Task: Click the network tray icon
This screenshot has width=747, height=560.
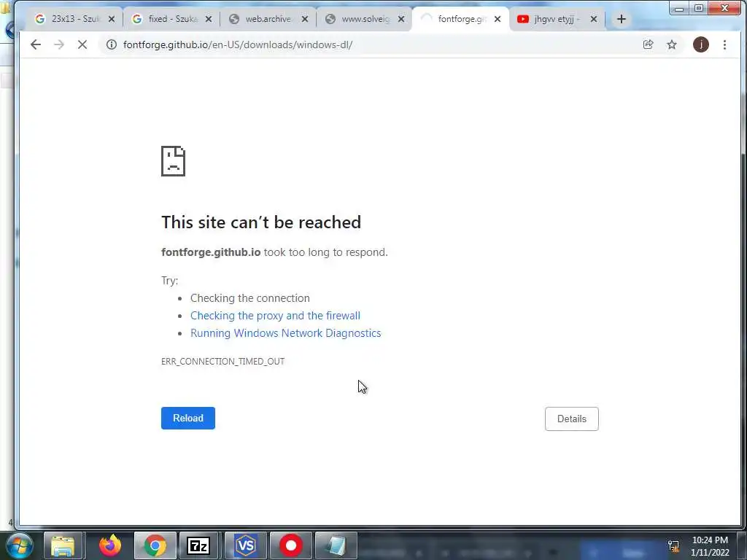Action: coord(673,545)
